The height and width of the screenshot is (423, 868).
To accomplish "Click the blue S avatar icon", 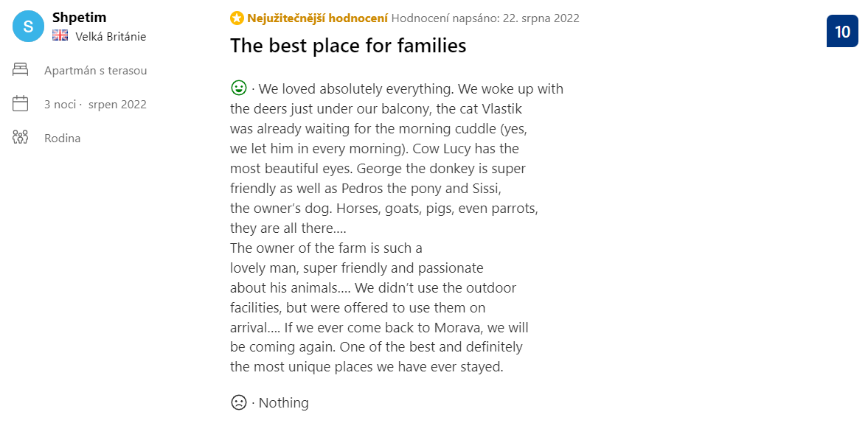I will (x=28, y=26).
